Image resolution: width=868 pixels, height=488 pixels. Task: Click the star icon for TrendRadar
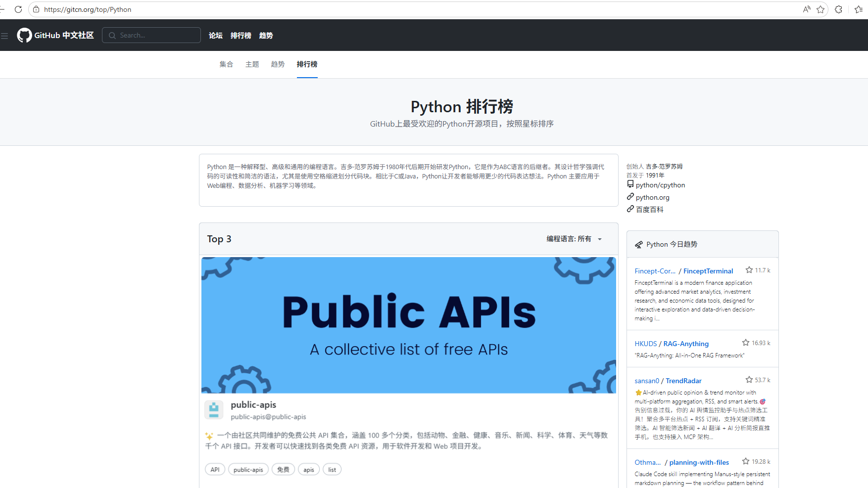click(749, 380)
